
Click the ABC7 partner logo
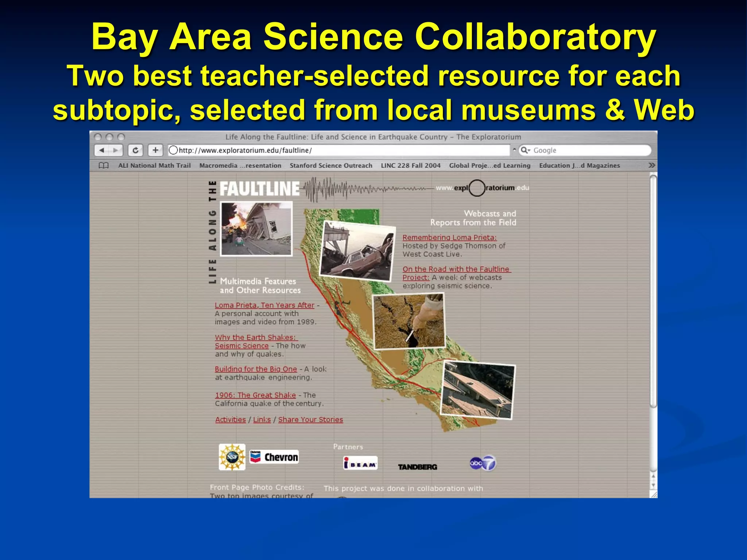483,463
